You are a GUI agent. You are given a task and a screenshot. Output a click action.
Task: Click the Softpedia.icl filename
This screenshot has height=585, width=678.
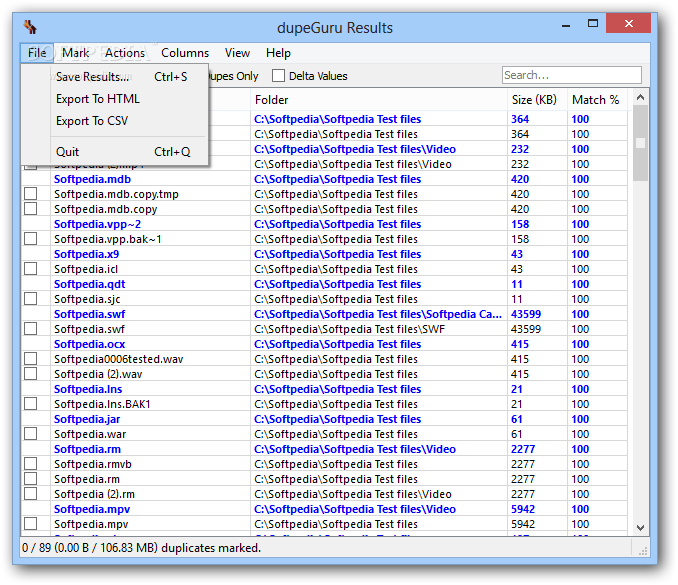pyautogui.click(x=86, y=269)
